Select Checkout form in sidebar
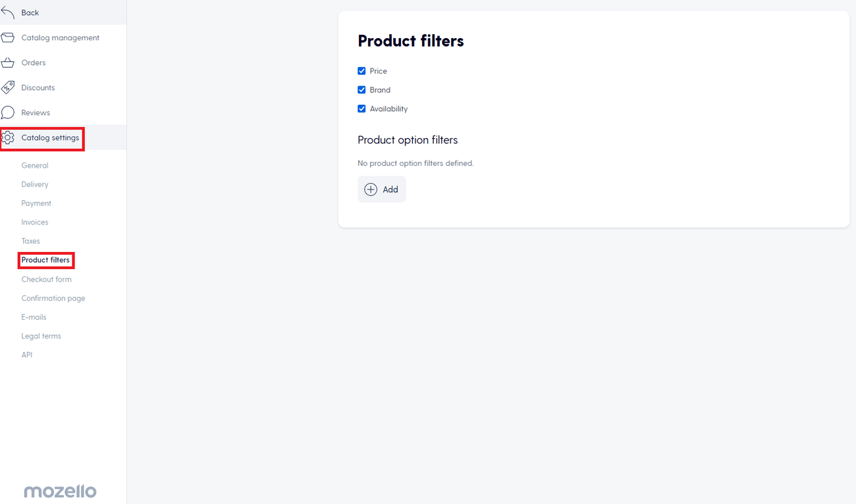 (46, 280)
